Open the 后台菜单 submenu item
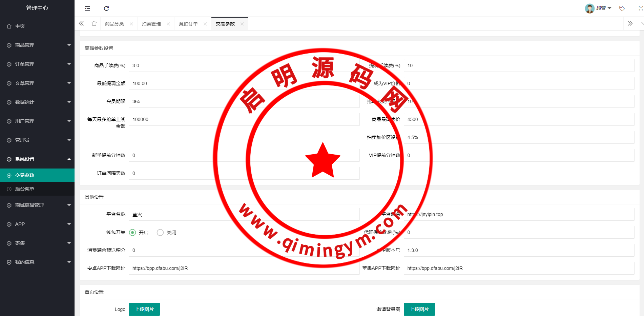The width and height of the screenshot is (644, 316). tap(25, 189)
